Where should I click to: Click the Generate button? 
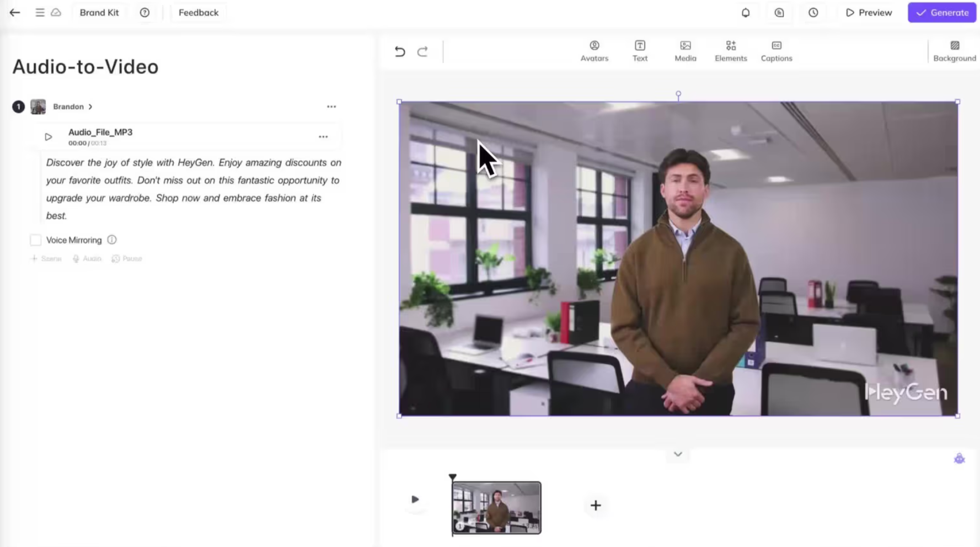tap(941, 12)
